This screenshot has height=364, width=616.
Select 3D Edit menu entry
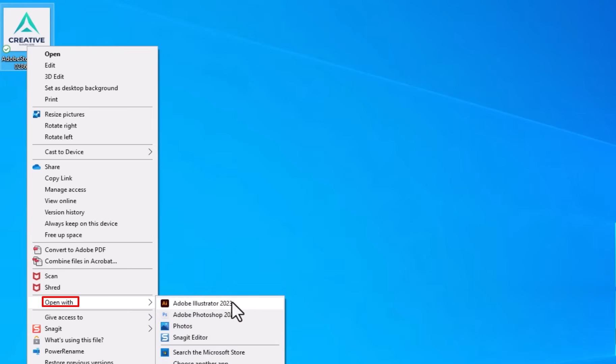[54, 77]
